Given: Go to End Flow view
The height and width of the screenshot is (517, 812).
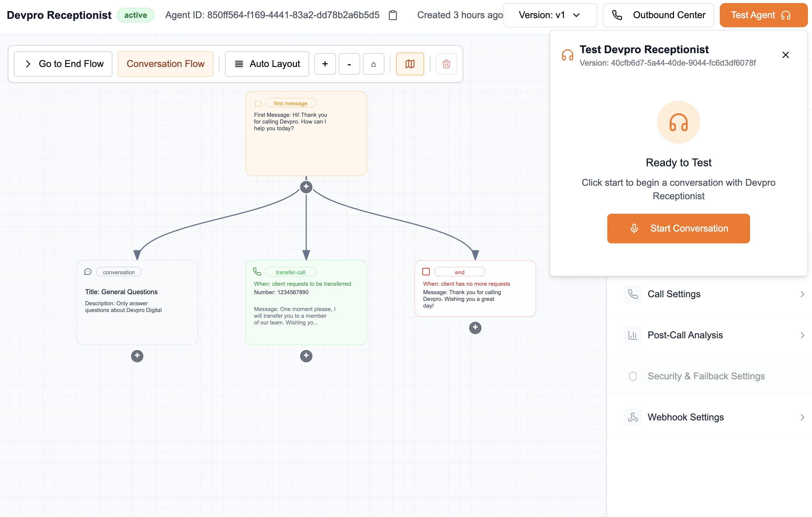Looking at the screenshot, I should pos(63,64).
